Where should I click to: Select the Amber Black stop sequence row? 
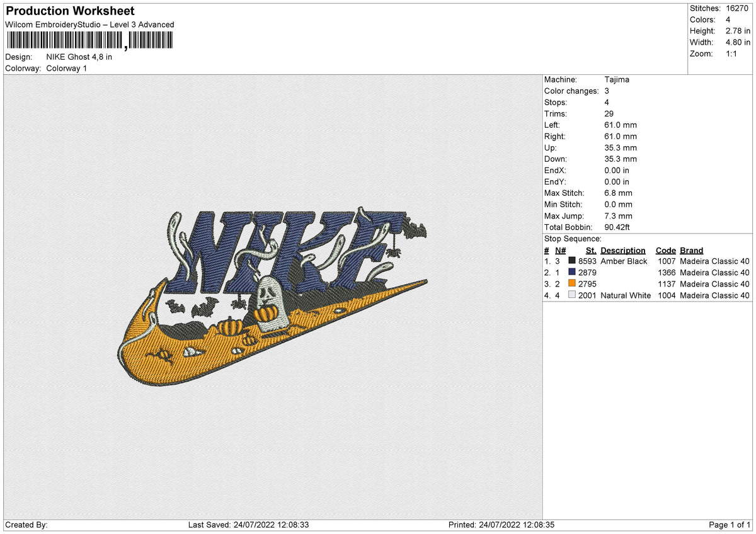[647, 261]
